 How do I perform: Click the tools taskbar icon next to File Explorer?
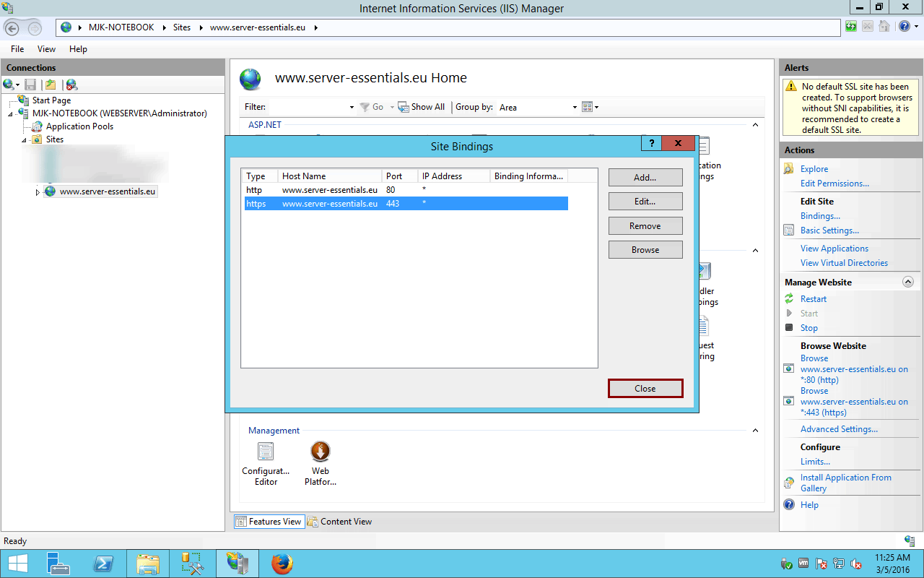[x=193, y=564]
